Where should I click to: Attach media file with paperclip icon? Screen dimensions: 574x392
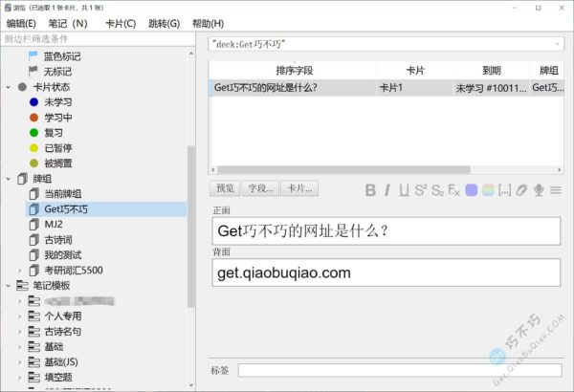click(521, 190)
